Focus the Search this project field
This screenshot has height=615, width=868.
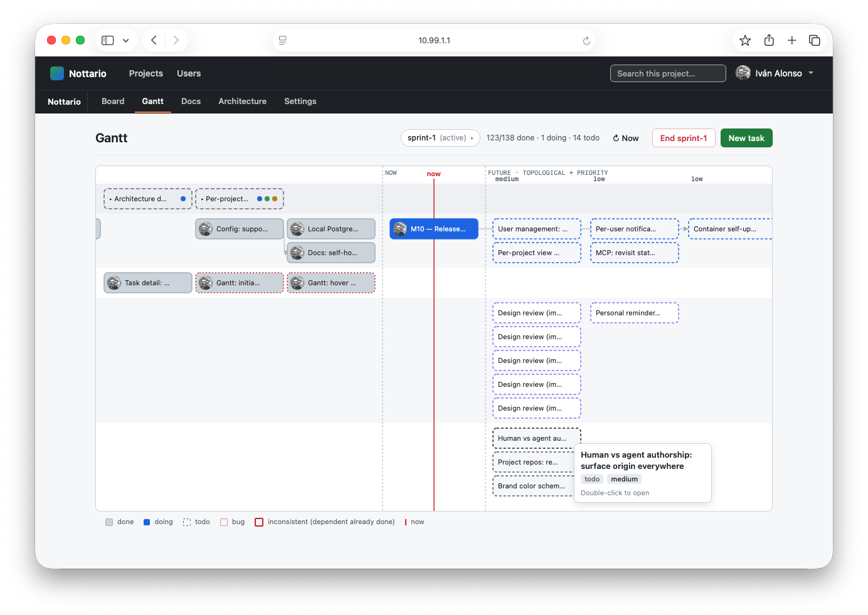pos(668,73)
